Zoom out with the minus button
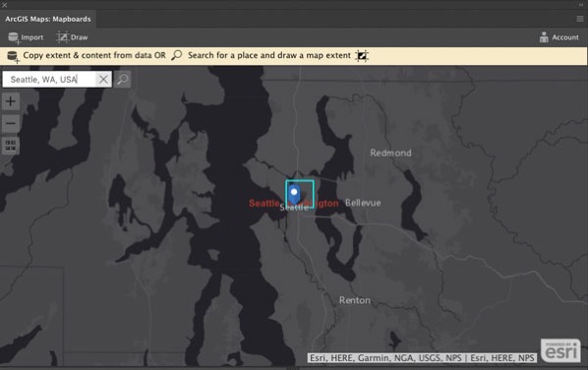The height and width of the screenshot is (370, 588). (x=11, y=123)
